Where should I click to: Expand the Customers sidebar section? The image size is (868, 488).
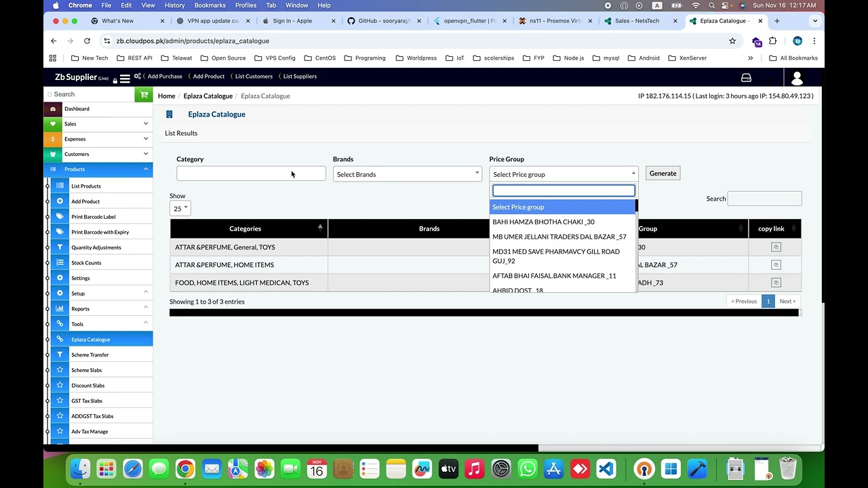[98, 154]
